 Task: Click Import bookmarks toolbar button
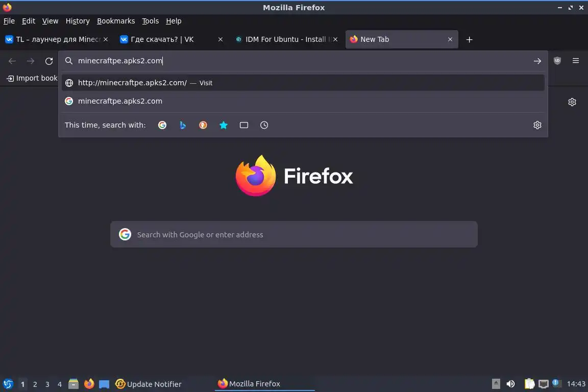coord(32,78)
